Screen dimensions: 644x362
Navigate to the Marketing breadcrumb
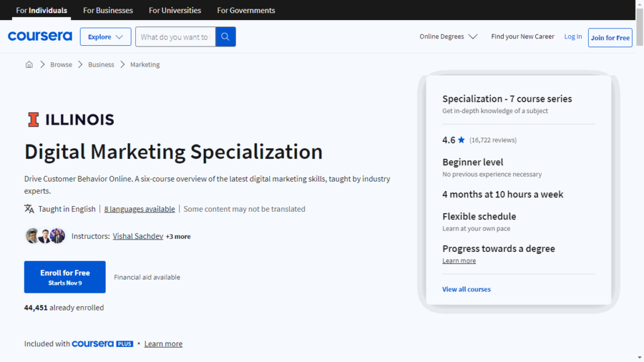point(145,65)
